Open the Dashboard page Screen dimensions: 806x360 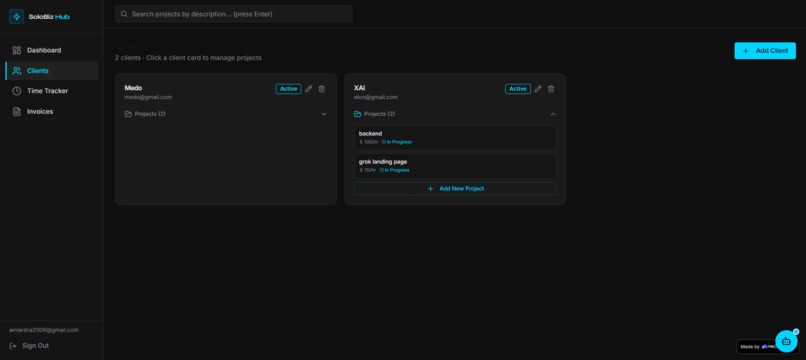[x=51, y=50]
